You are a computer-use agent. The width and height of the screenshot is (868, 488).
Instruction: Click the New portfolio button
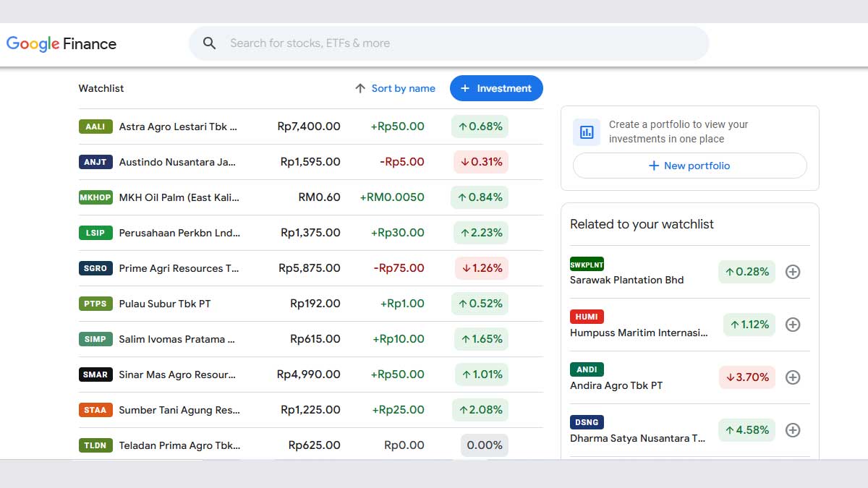(x=689, y=166)
